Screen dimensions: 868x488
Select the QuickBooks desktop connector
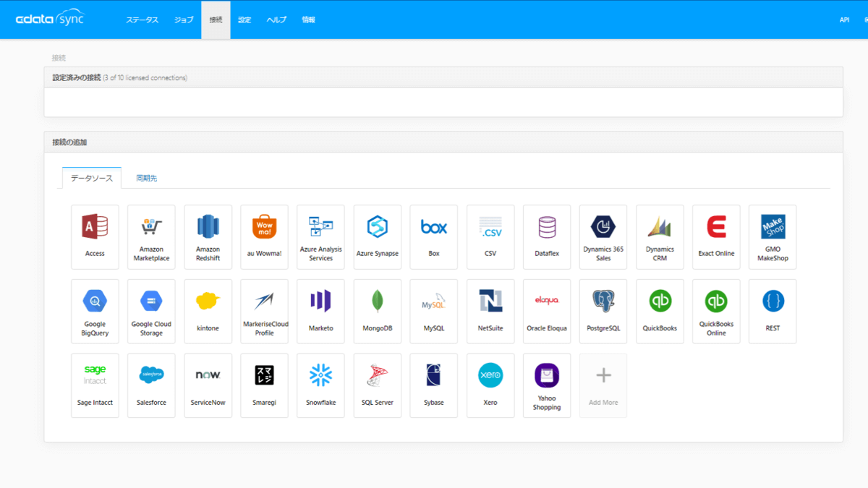coord(660,312)
